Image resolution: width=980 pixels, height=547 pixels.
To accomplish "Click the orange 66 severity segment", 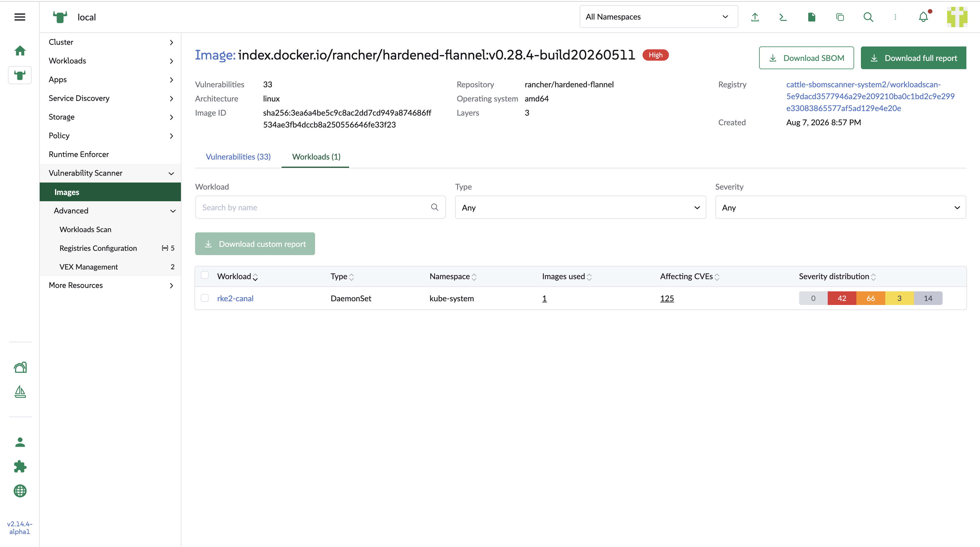I will [871, 298].
